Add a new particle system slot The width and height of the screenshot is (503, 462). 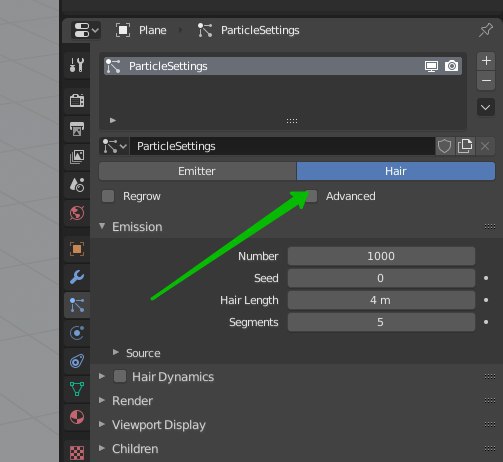pos(486,61)
